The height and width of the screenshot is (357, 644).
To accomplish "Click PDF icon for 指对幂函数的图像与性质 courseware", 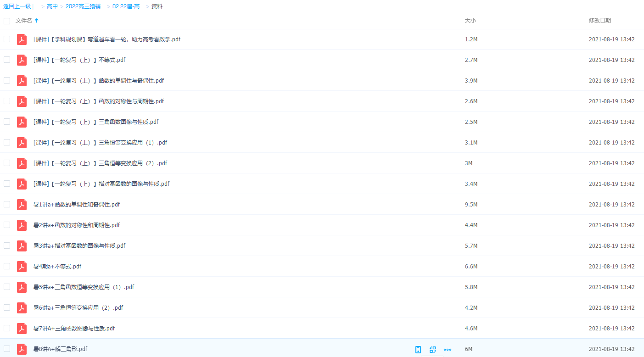I will click(22, 184).
